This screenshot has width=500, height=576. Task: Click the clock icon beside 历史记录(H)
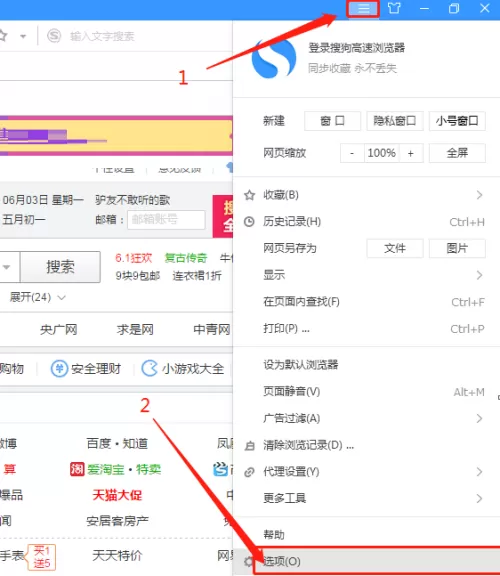[249, 222]
